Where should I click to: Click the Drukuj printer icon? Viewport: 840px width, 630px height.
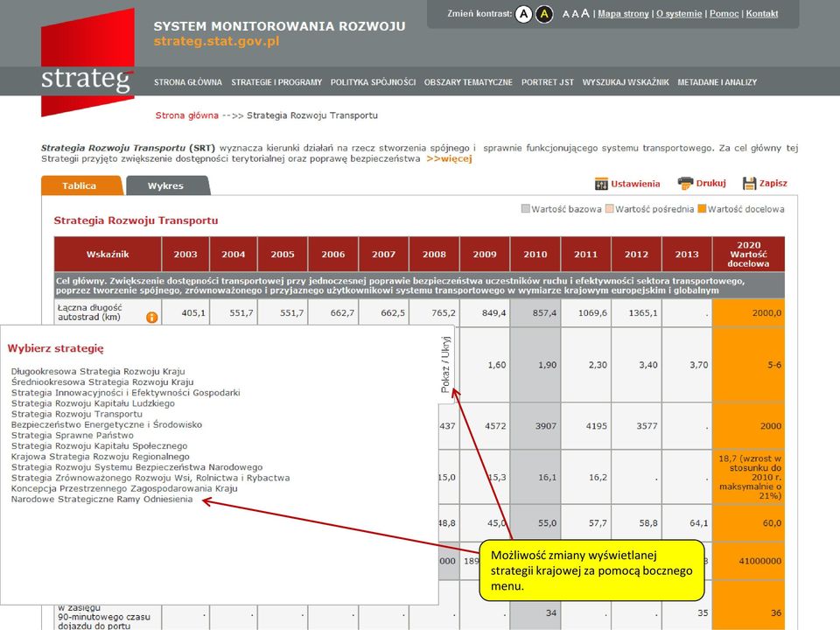point(685,183)
